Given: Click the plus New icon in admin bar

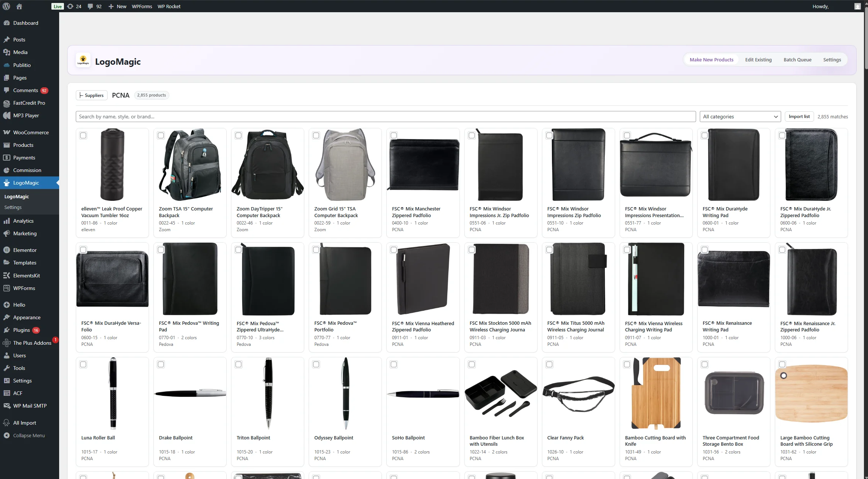Looking at the screenshot, I should pyautogui.click(x=111, y=6).
